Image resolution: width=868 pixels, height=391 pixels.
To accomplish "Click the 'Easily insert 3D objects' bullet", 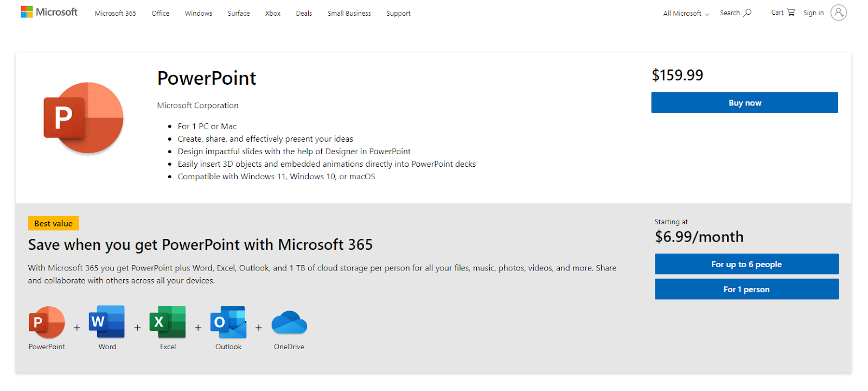I will pos(327,164).
